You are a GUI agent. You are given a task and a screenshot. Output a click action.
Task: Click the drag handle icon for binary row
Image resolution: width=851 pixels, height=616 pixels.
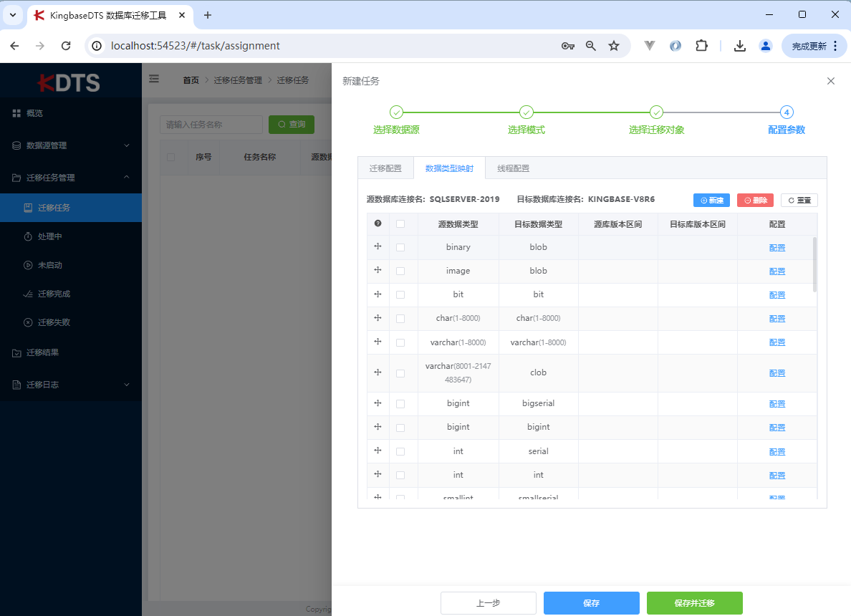[x=378, y=246]
